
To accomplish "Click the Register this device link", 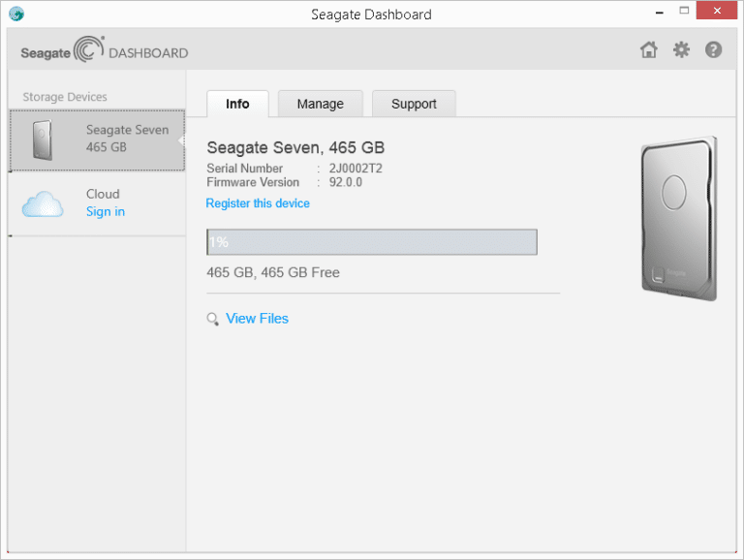I will tap(258, 203).
